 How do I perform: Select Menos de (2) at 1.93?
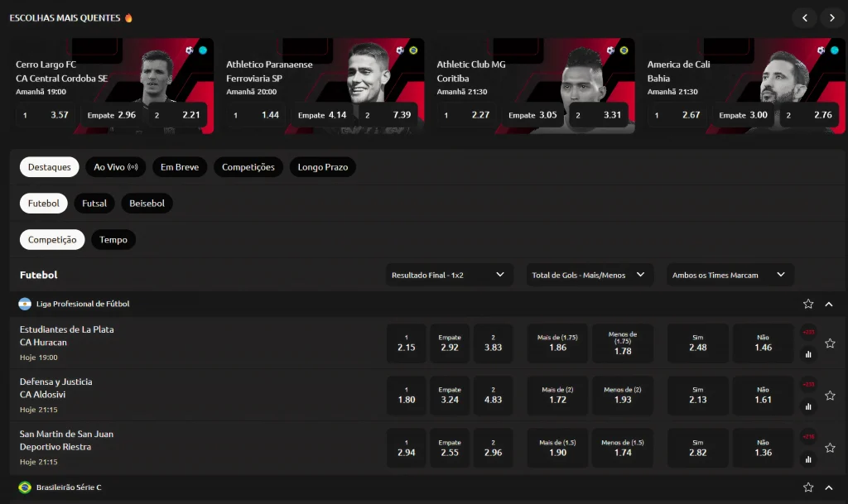click(623, 396)
